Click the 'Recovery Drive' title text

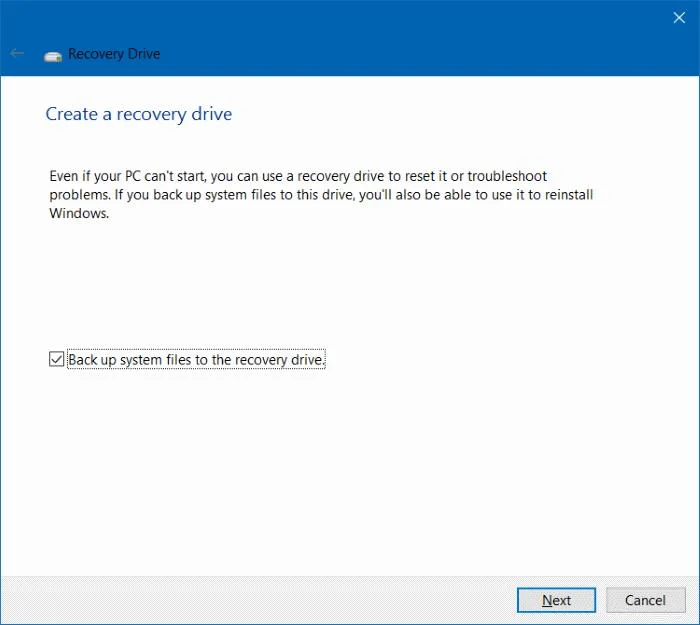[x=114, y=54]
